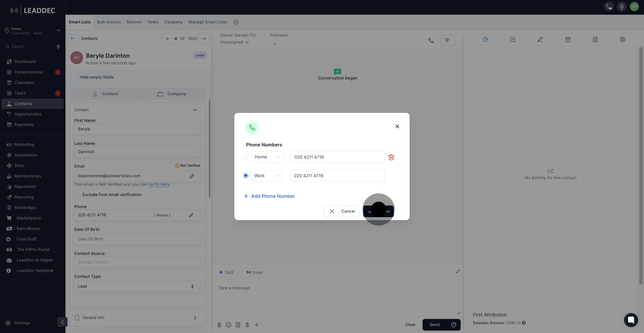Open the Tasks checkbox icon in right panel
The image size is (644, 333).
point(513,39)
